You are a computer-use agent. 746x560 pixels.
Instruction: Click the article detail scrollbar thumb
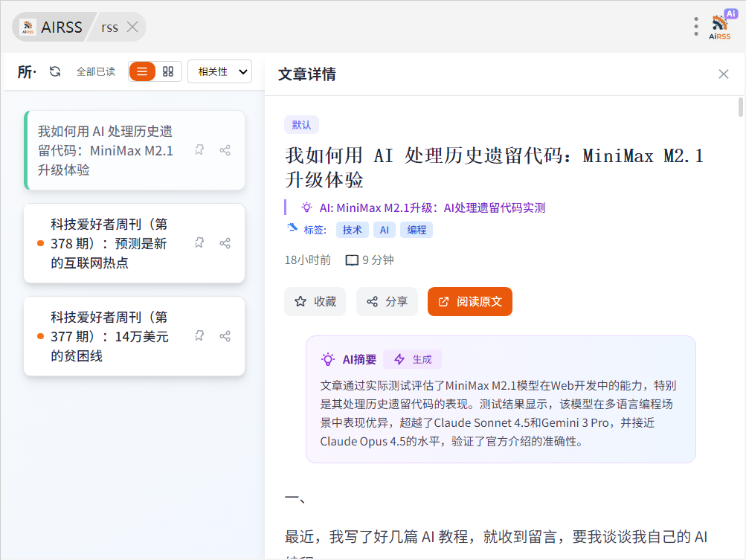[740, 108]
